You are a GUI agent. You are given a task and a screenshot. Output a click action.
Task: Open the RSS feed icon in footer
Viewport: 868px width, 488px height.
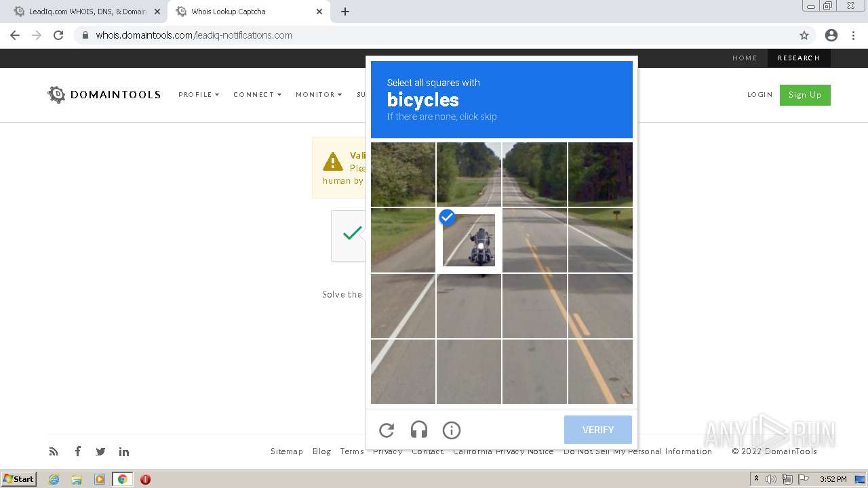pyautogui.click(x=54, y=451)
